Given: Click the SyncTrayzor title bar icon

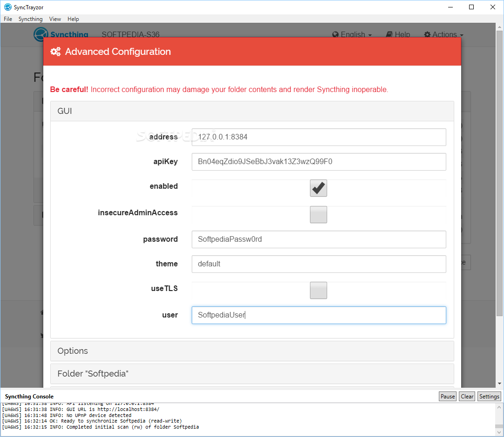Looking at the screenshot, I should tap(8, 7).
